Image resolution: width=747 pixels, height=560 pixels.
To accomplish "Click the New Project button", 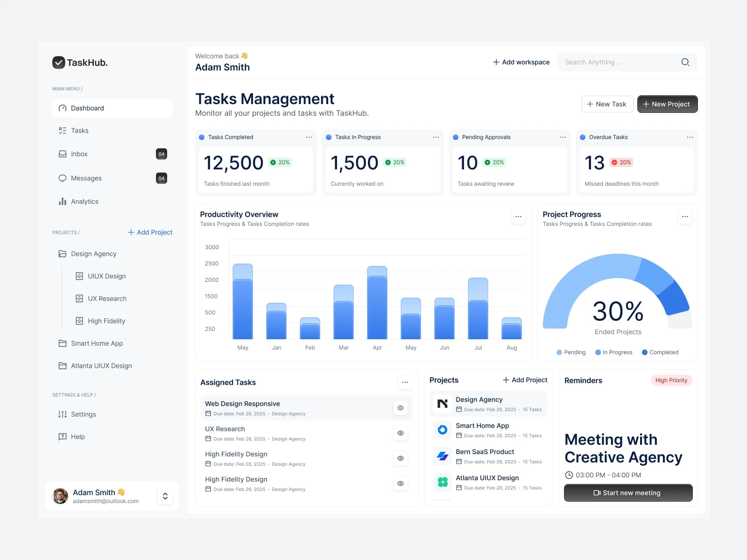I will [668, 104].
